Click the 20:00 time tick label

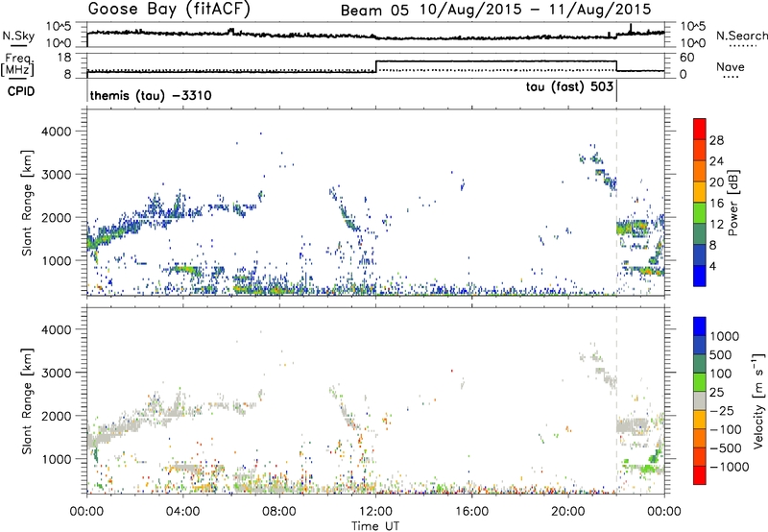[x=567, y=512]
